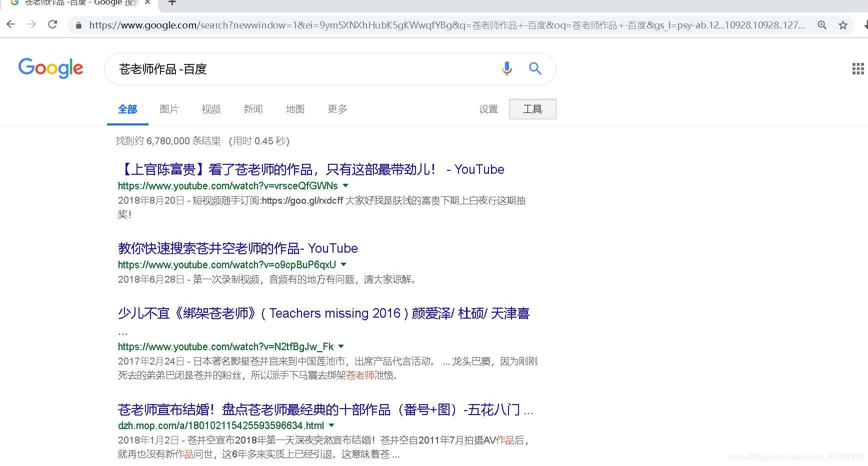This screenshot has height=466, width=868.
Task: Expand dropdown arrow next to vrsceQfGWNs URL
Action: (345, 185)
